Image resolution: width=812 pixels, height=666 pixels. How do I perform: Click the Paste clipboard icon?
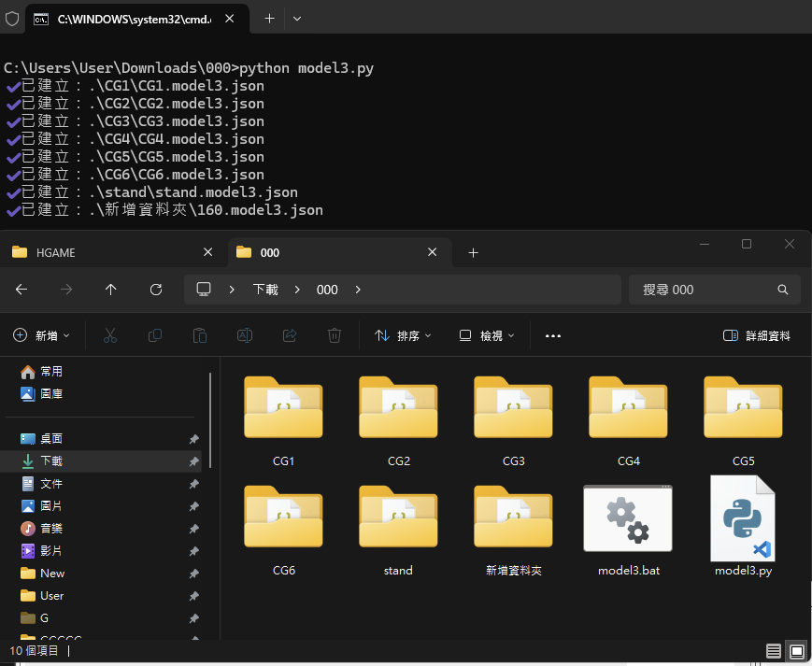200,335
